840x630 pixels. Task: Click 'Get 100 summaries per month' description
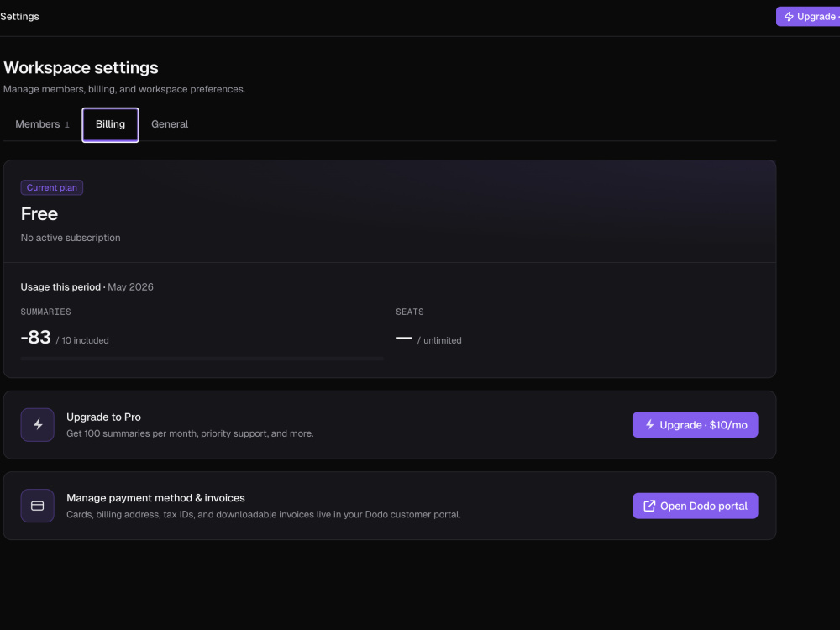(x=190, y=433)
